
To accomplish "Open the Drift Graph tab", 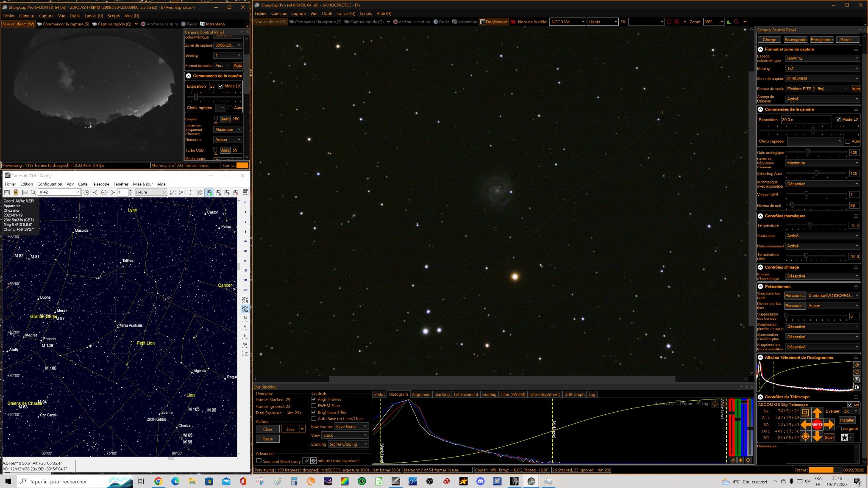I will coord(574,394).
